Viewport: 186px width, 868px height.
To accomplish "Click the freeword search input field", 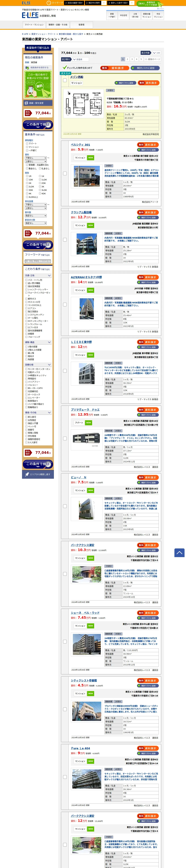I will (38, 261).
